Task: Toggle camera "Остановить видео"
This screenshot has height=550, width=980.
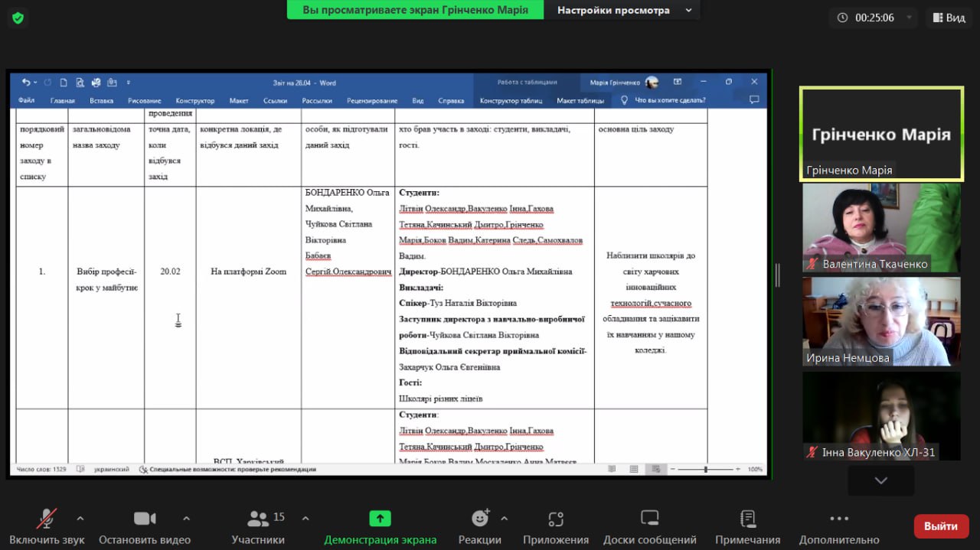Action: tap(145, 526)
